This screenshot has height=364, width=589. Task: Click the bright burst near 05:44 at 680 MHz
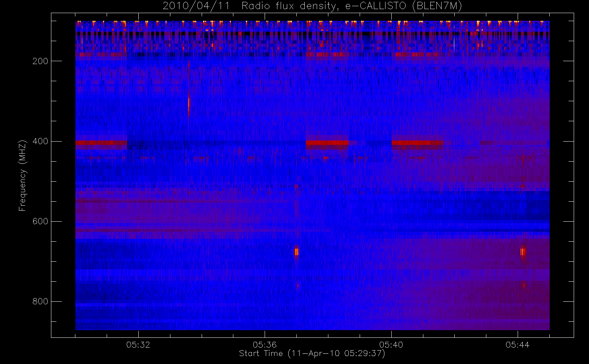(523, 252)
